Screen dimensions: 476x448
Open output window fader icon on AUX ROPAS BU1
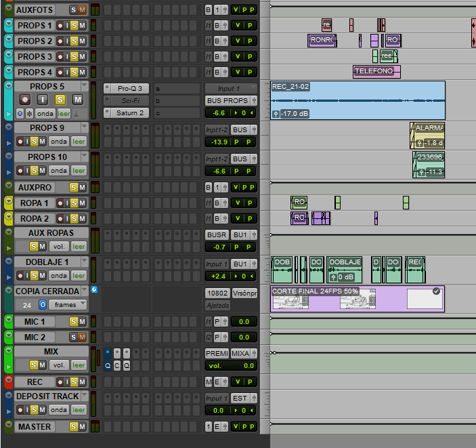[254, 235]
